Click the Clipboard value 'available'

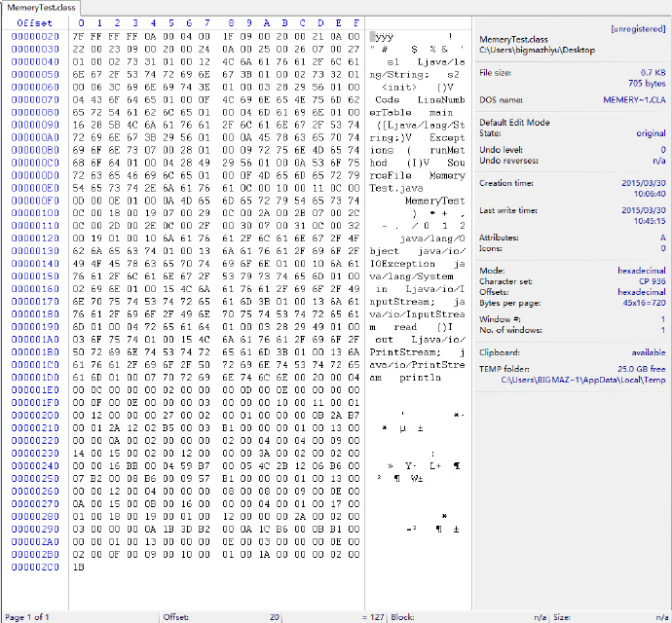click(x=649, y=352)
